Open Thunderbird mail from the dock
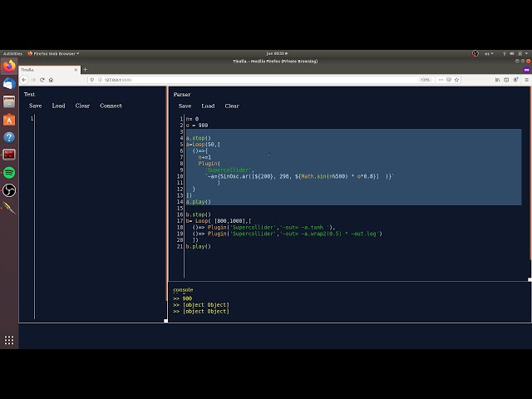 9,83
